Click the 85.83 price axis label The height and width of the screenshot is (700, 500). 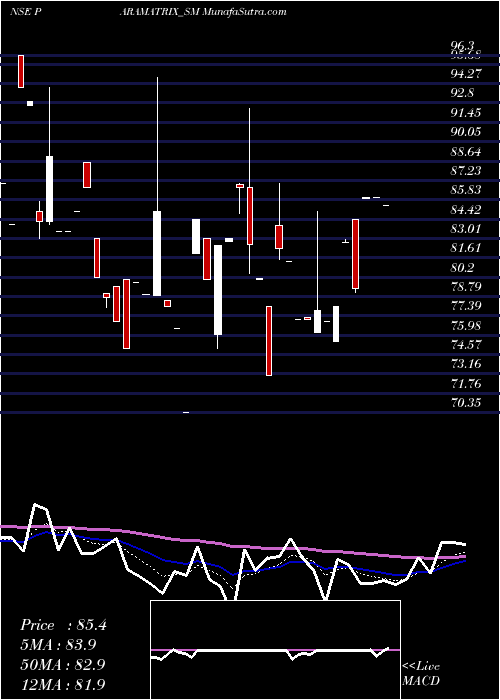(466, 190)
